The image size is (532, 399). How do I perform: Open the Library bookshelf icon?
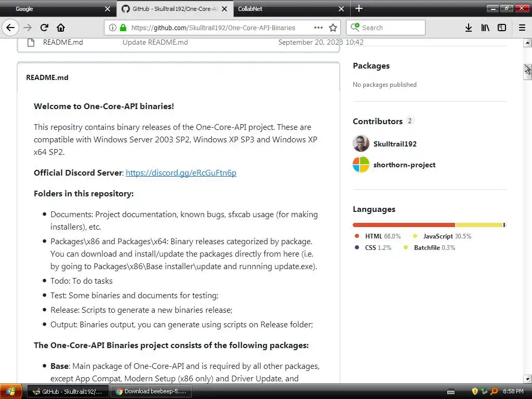click(x=485, y=28)
